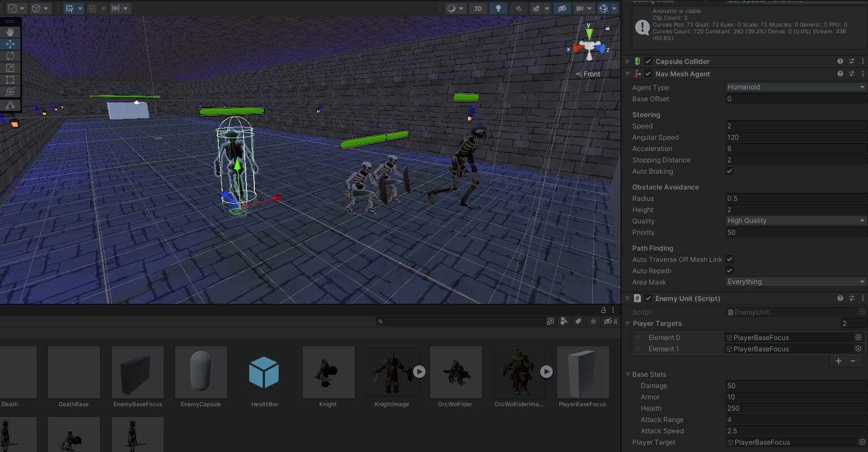The height and width of the screenshot is (452, 868).
Task: Select the EnemyCapsule asset
Action: tap(201, 377)
